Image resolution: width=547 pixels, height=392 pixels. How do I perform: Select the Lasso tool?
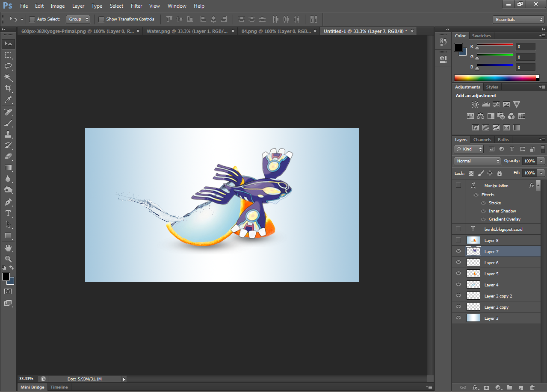[x=8, y=66]
